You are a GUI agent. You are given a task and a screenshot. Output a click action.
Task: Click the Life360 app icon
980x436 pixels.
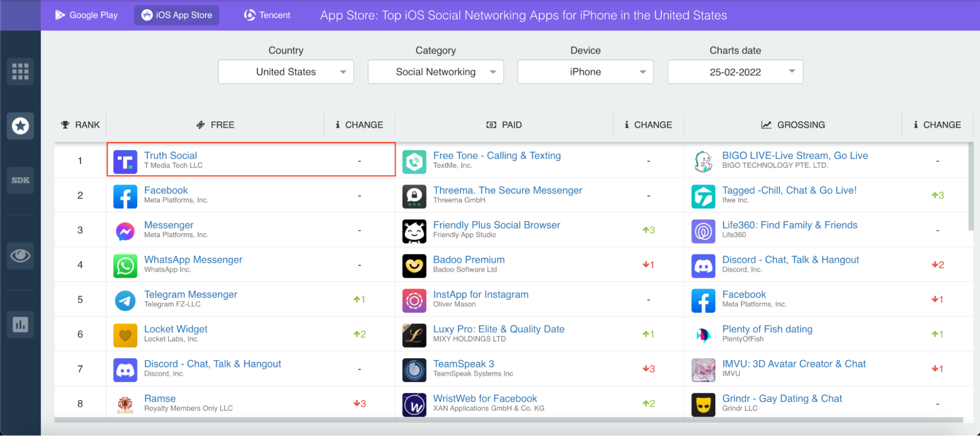704,231
